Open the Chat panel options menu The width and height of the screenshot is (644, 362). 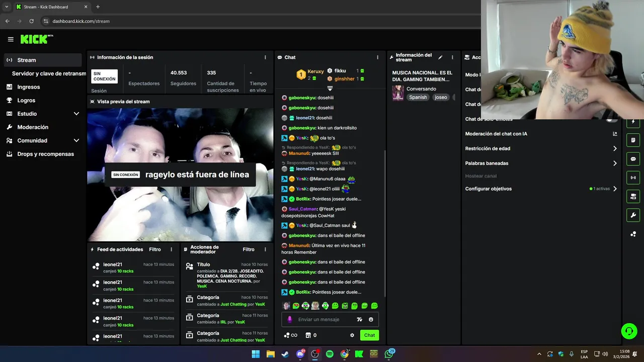378,57
